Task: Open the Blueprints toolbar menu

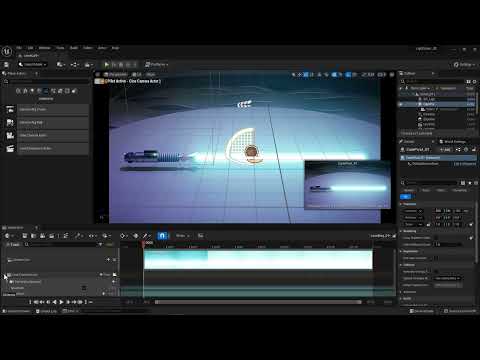Action: pyautogui.click(x=74, y=64)
